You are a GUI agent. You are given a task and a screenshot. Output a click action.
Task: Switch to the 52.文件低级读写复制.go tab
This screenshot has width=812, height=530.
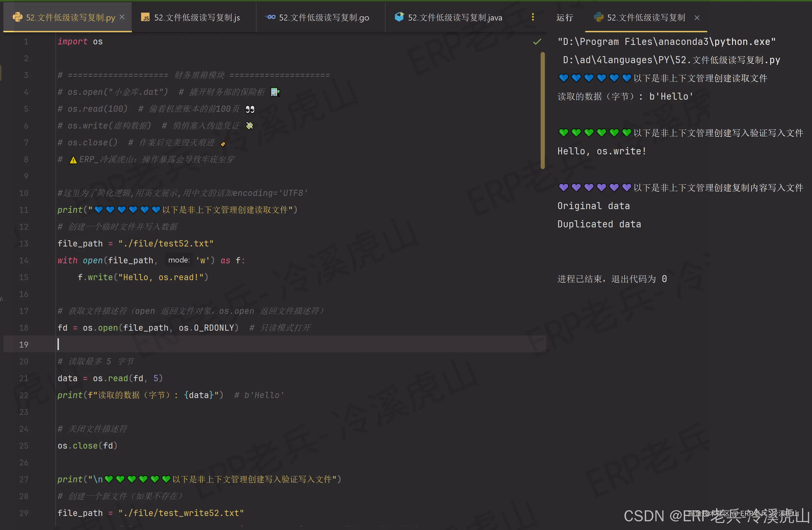324,17
